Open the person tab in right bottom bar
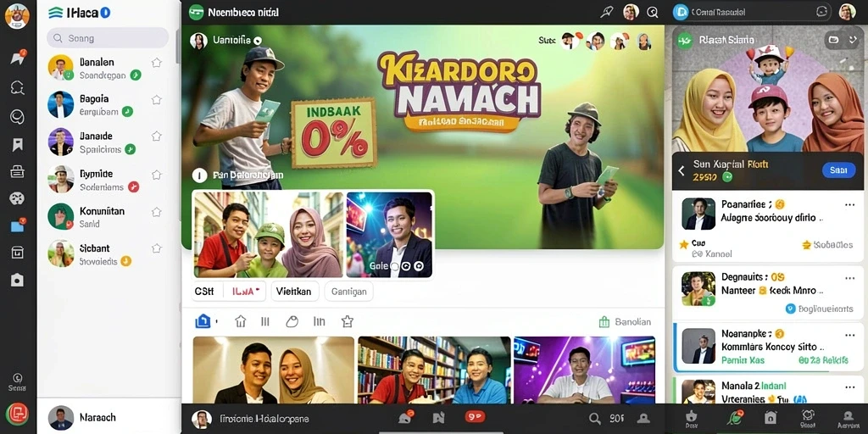 pyautogui.click(x=848, y=419)
